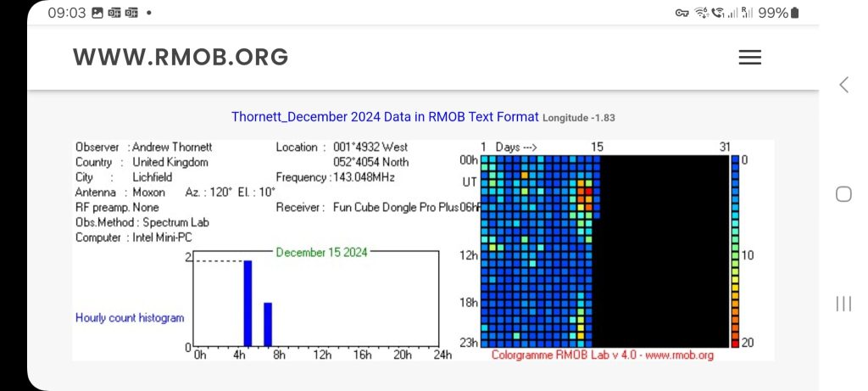Tap the red color scale swatch at 20
868x391 pixels.
pos(735,344)
